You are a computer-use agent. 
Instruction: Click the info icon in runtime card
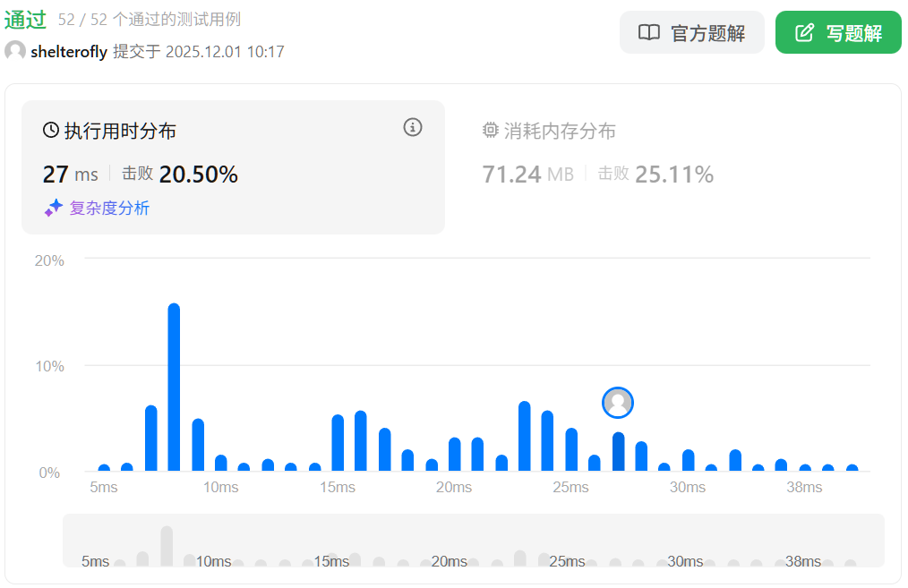click(x=412, y=127)
